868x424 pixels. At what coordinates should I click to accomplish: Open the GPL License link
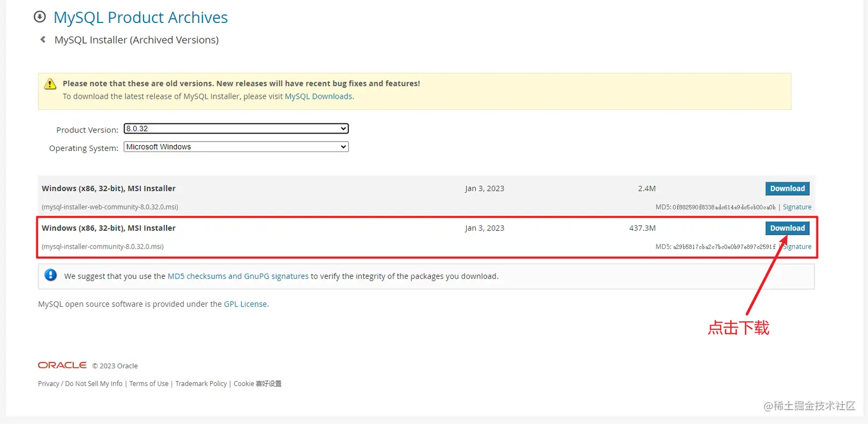click(245, 304)
